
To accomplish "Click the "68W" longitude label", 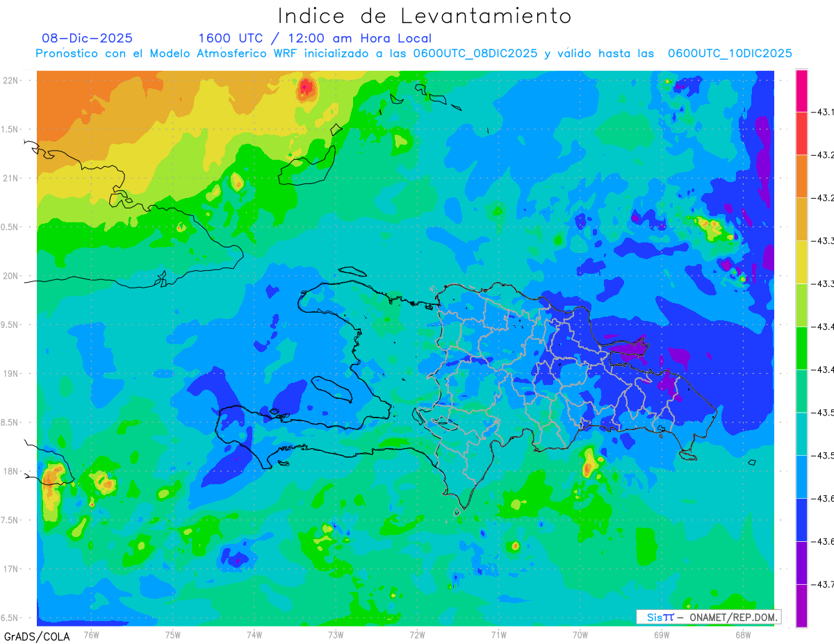I will click(743, 634).
